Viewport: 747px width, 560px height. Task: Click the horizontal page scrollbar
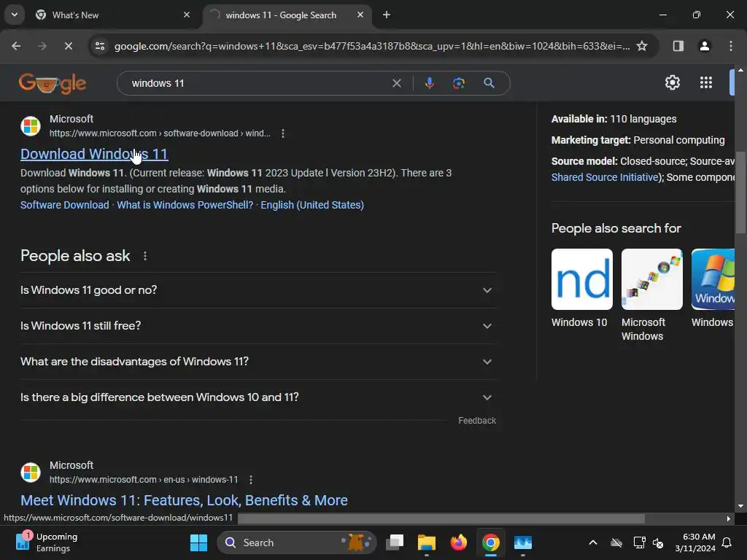[x=441, y=518]
